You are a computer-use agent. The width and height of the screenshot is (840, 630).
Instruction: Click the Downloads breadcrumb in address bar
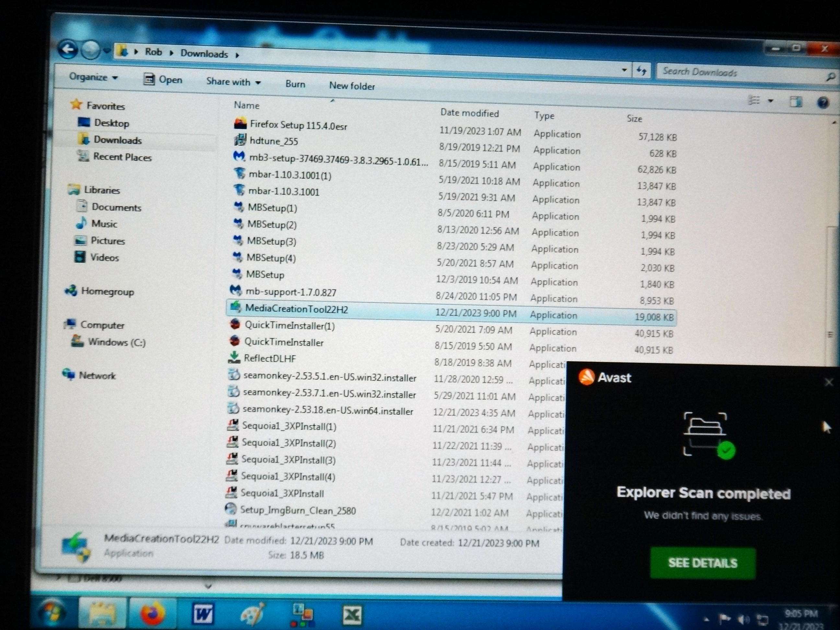click(204, 53)
